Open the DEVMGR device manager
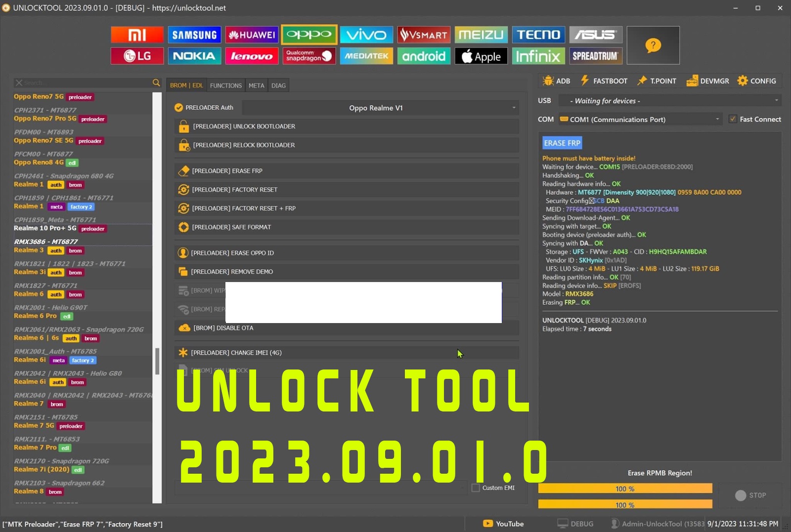This screenshot has height=532, width=791. pyautogui.click(x=708, y=81)
